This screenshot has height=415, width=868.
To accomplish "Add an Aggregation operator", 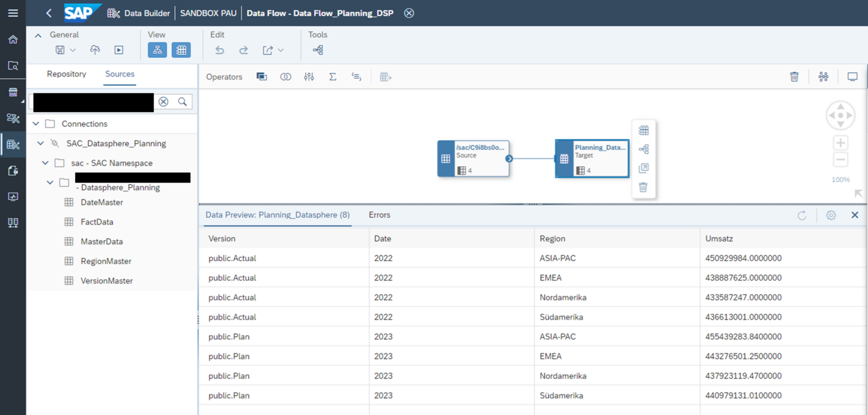I will [x=333, y=77].
